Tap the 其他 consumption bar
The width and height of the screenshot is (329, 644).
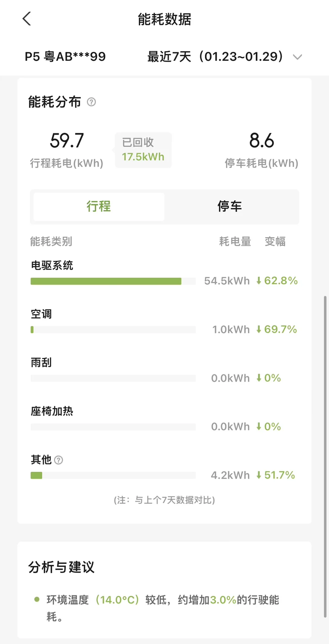click(113, 476)
